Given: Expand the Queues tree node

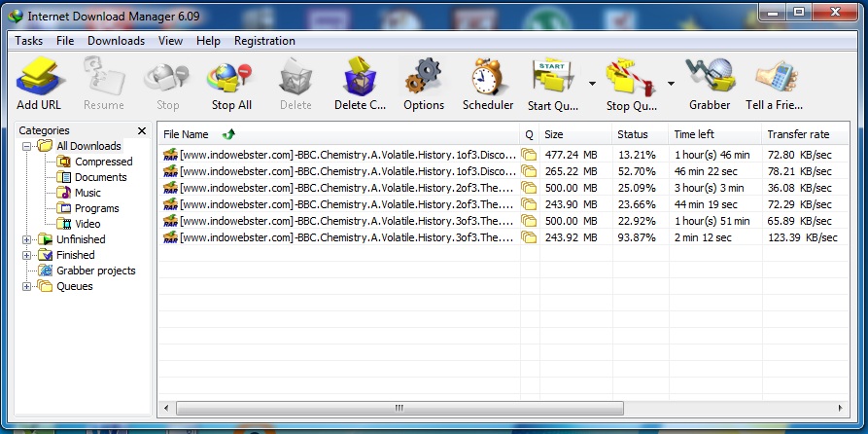Looking at the screenshot, I should click(27, 286).
